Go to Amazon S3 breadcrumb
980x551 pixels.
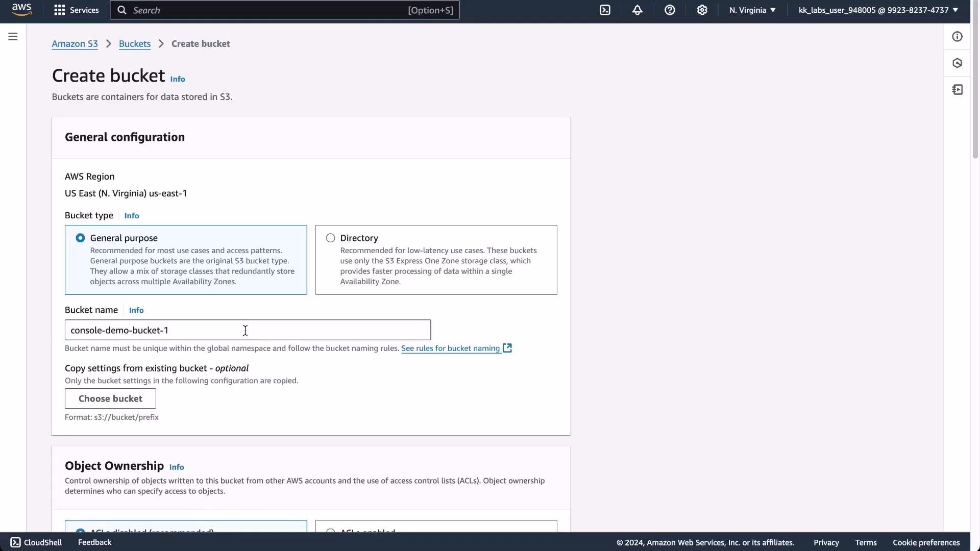(x=75, y=44)
